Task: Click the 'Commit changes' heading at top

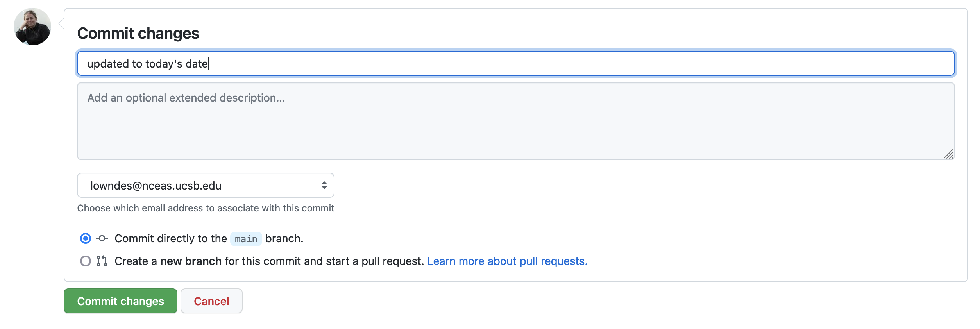Action: 138,34
